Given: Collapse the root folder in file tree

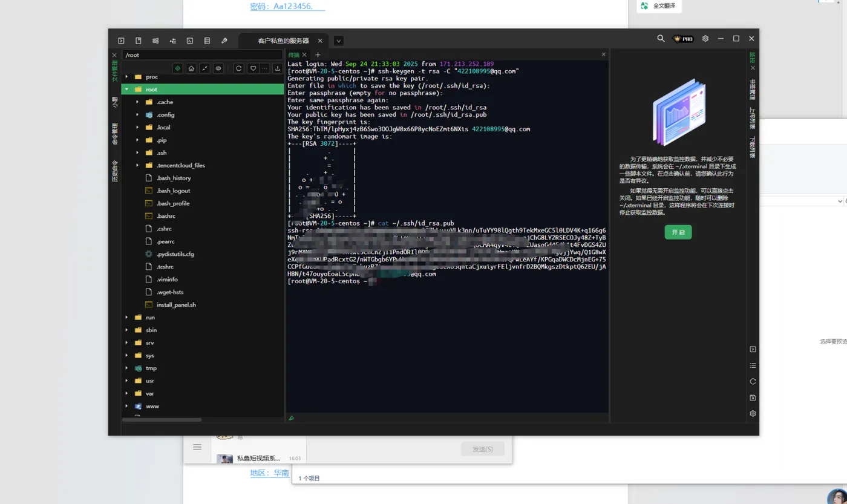Looking at the screenshot, I should pos(126,90).
